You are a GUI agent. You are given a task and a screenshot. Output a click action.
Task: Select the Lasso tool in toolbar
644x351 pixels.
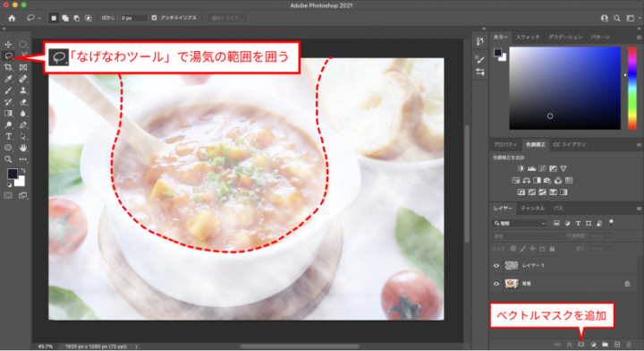tap(8, 56)
